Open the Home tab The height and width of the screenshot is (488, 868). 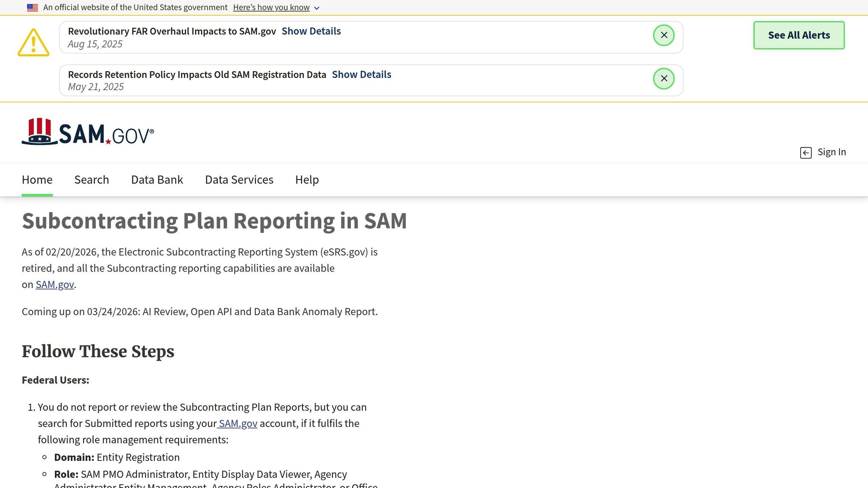coord(37,180)
